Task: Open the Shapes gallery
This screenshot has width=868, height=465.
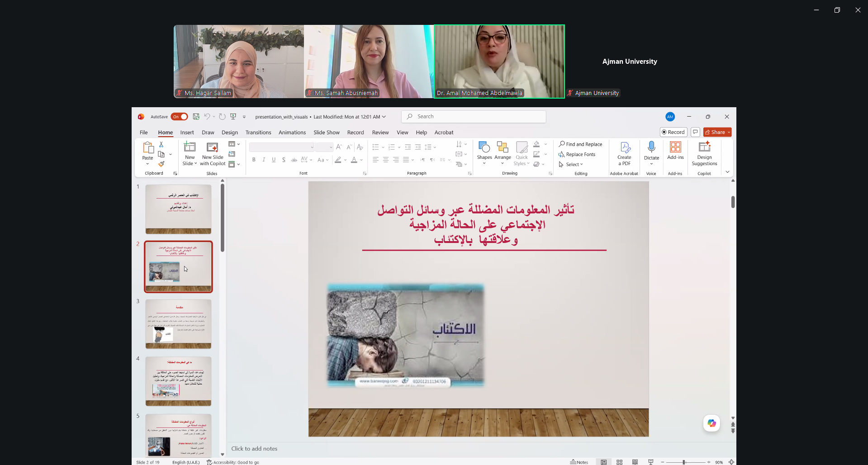Action: [x=484, y=152]
